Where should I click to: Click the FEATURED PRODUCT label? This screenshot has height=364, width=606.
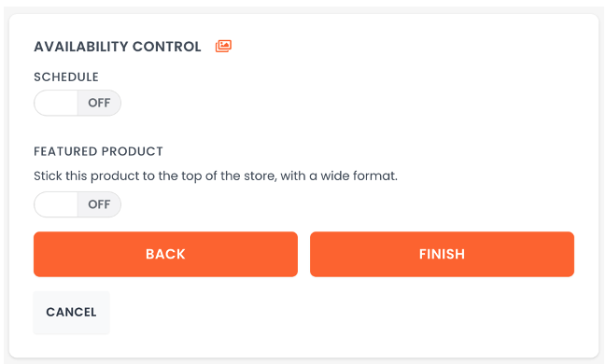[98, 151]
